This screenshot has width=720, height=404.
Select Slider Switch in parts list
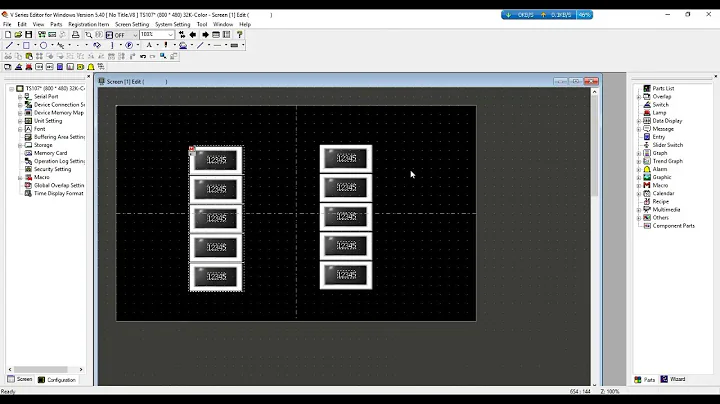[x=668, y=145]
